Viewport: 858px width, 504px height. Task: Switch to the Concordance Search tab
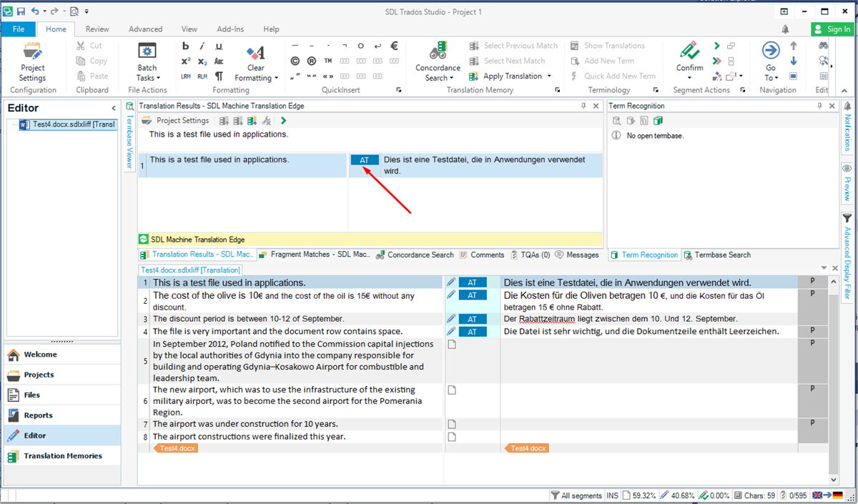point(415,255)
